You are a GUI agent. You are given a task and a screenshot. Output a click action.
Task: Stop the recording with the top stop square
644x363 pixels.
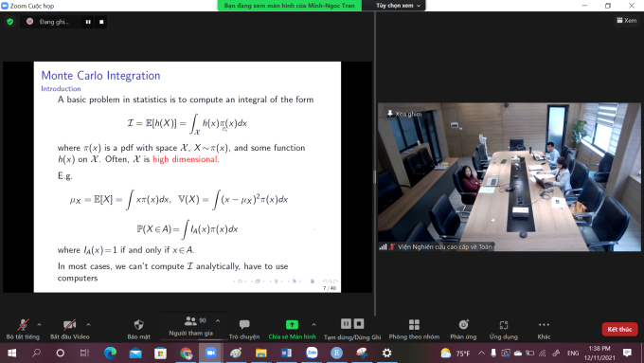tap(101, 22)
